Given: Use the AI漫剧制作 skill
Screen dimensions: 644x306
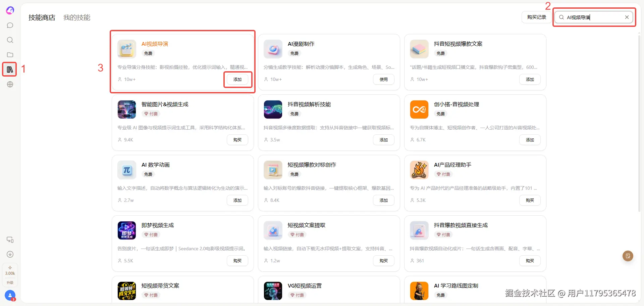Looking at the screenshot, I should 384,80.
